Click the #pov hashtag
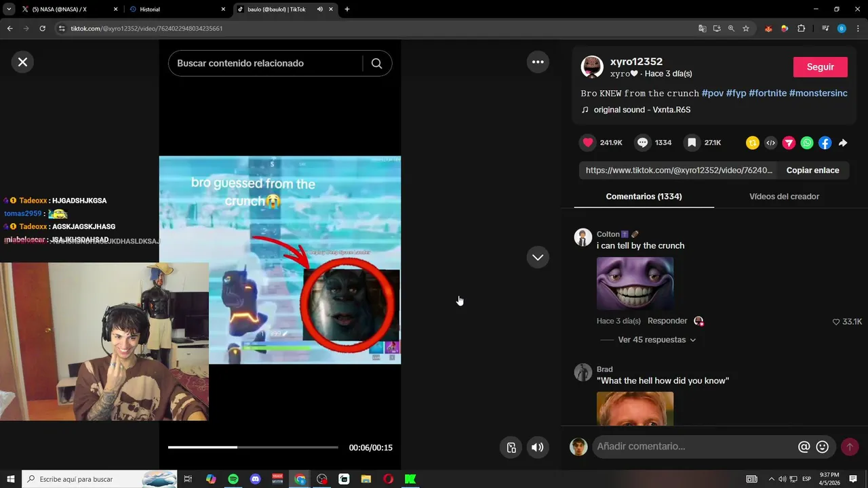The height and width of the screenshot is (488, 868). (712, 94)
